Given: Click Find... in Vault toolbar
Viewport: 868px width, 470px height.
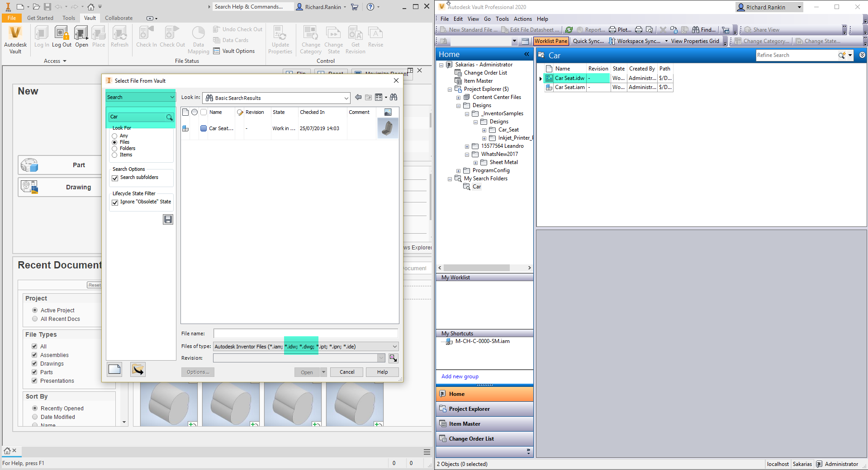Looking at the screenshot, I should (704, 30).
